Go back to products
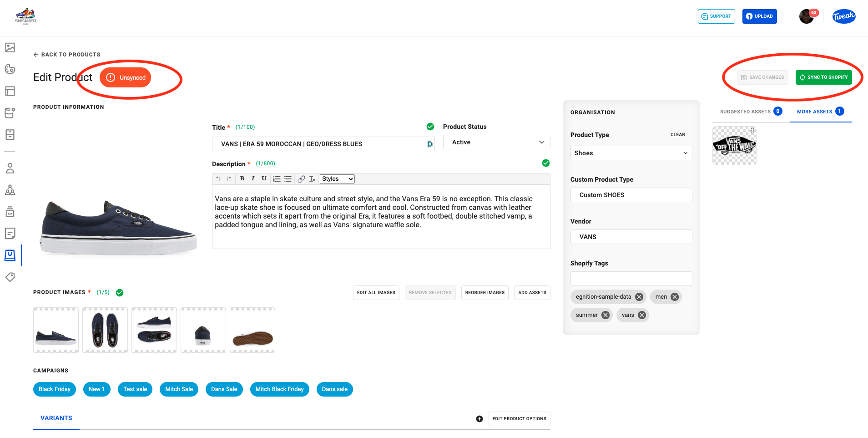 (x=67, y=55)
